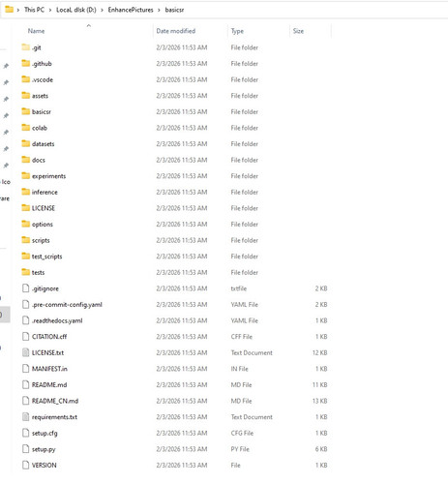Viewport: 448px width, 484px height.
Task: Select the setup.py file icon
Action: click(26, 449)
